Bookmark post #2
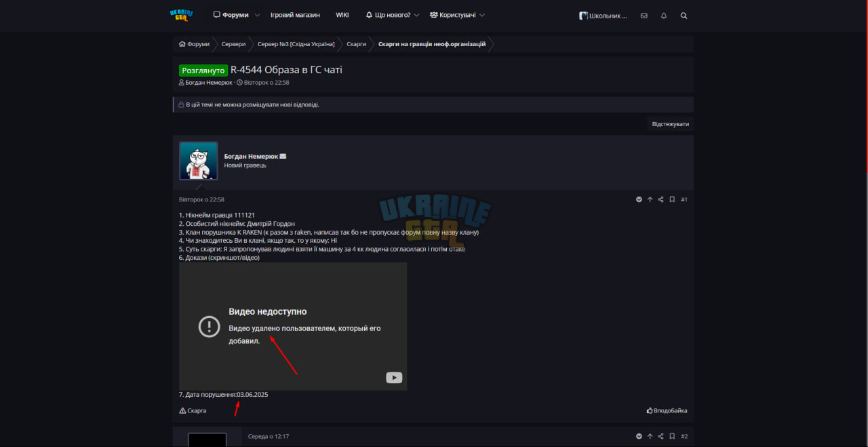Screen dimensions: 868x447 point(672,436)
